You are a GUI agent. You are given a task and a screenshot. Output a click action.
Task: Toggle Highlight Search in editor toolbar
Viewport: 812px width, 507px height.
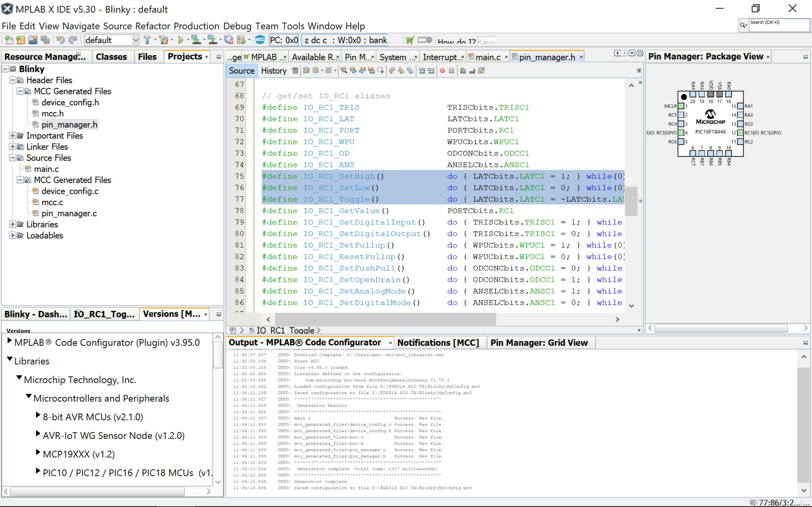coord(372,71)
